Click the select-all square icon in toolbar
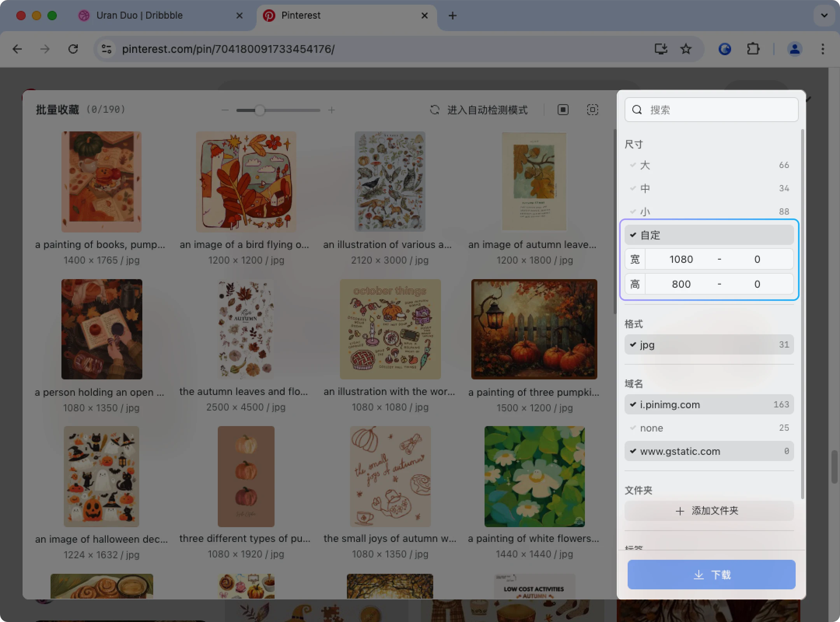 (563, 110)
